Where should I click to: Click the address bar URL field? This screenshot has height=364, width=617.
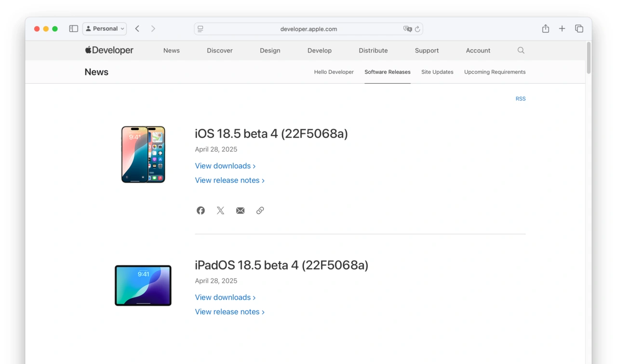308,29
